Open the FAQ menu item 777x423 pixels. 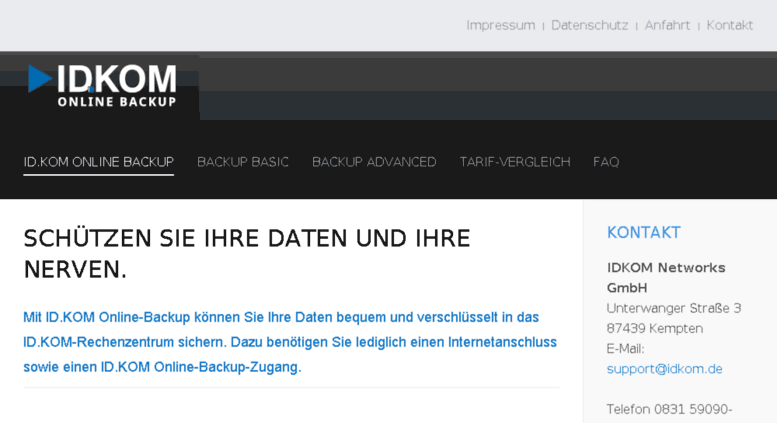point(606,162)
